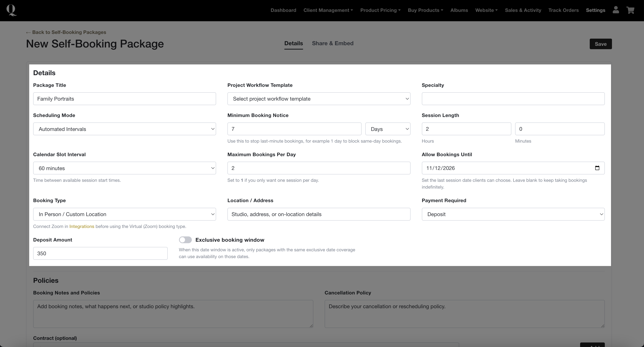
Task: Expand the Booking Type dropdown
Action: 125,214
